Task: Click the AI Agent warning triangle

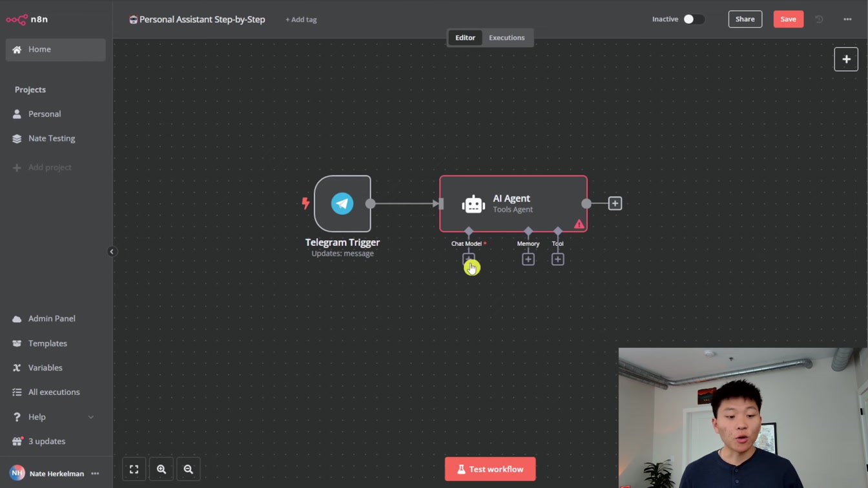Action: click(579, 224)
